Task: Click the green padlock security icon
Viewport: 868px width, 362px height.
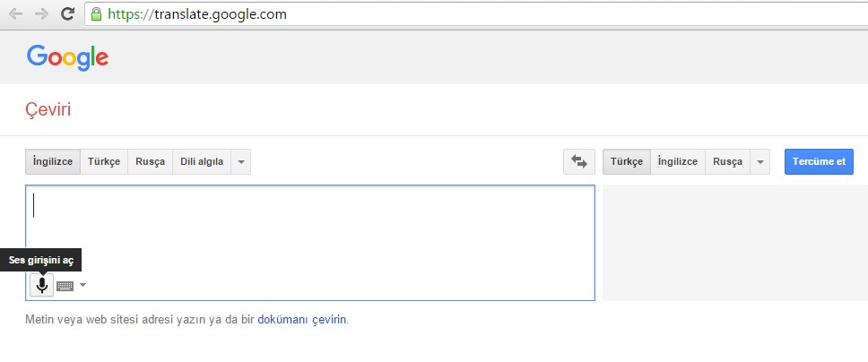Action: pos(97,14)
